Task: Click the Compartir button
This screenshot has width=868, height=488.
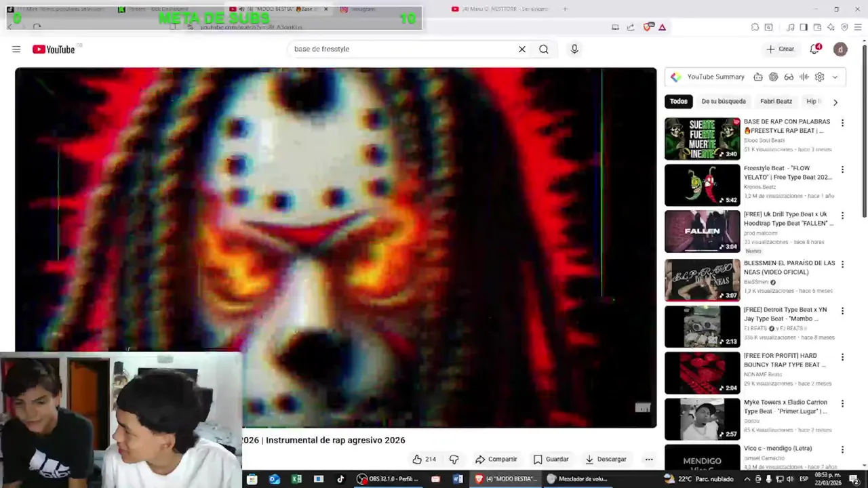Action: tap(496, 459)
